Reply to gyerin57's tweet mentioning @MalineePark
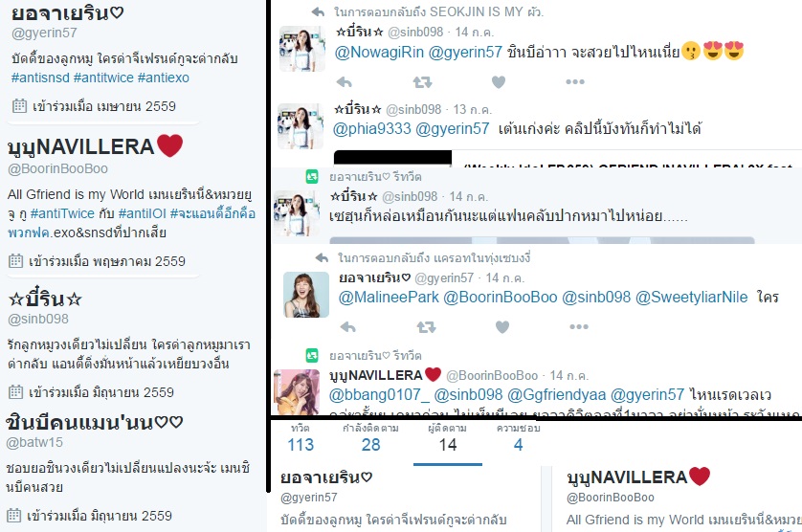 347,327
